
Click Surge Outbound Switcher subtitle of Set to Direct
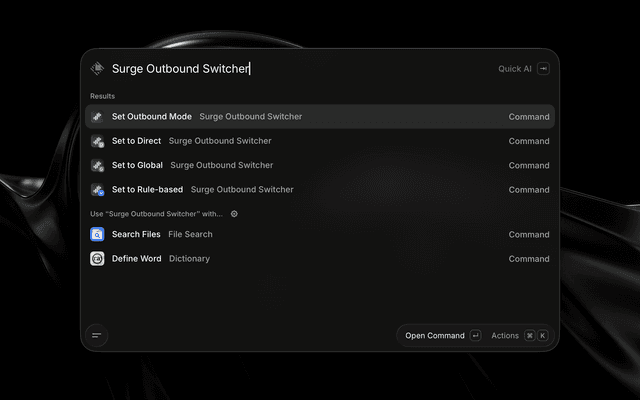click(220, 141)
